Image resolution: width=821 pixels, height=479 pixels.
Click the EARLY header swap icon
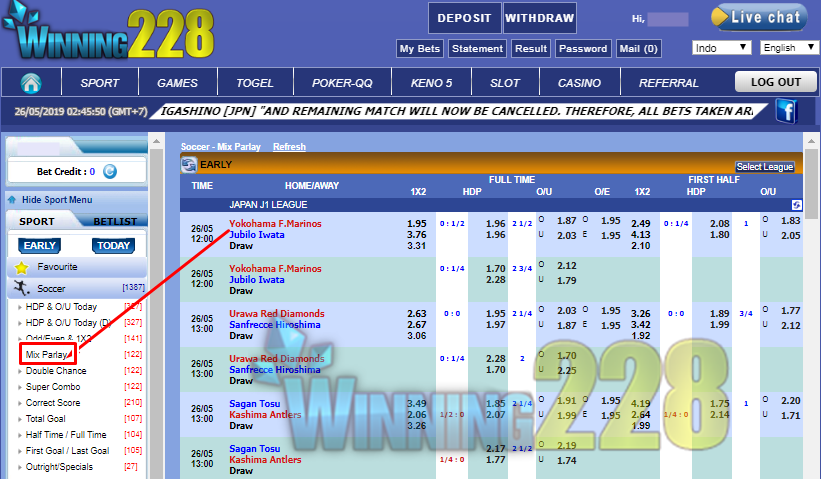tap(188, 165)
